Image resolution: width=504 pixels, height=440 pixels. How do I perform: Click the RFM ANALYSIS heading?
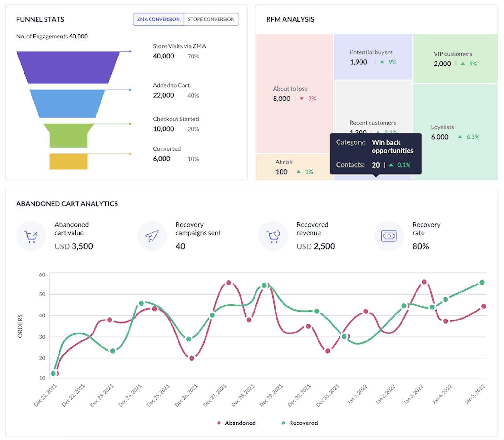290,20
